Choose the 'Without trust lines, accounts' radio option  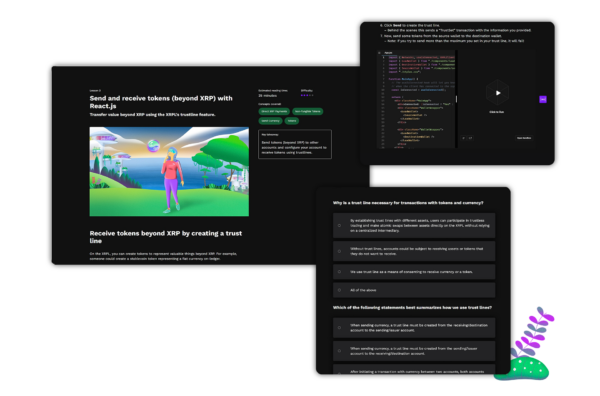coord(339,251)
